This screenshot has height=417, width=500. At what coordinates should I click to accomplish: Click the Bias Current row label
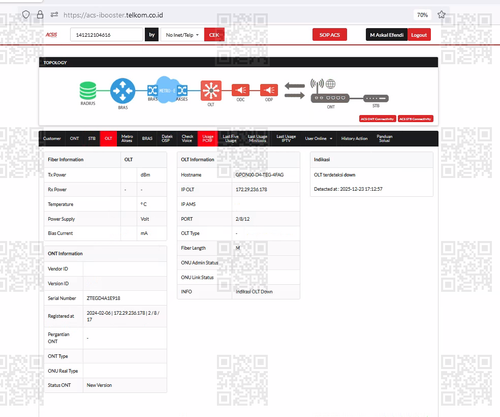point(60,233)
